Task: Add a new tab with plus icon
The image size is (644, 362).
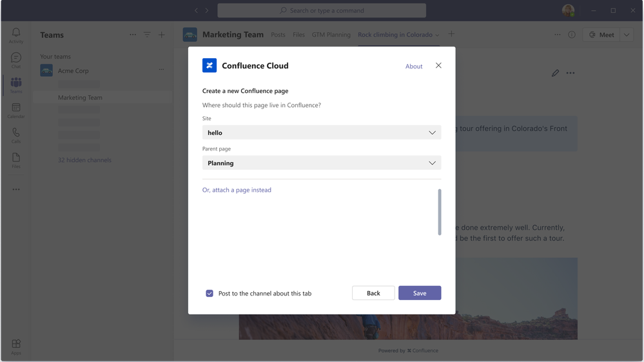Action: tap(451, 34)
